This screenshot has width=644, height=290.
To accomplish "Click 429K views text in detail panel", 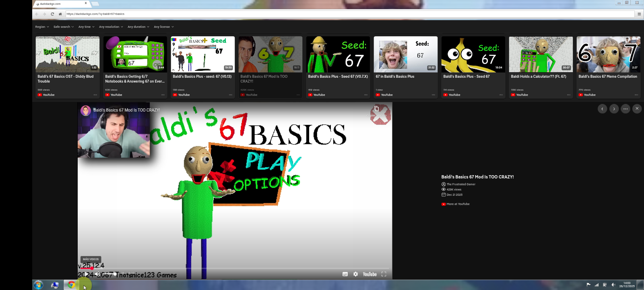I will (454, 190).
